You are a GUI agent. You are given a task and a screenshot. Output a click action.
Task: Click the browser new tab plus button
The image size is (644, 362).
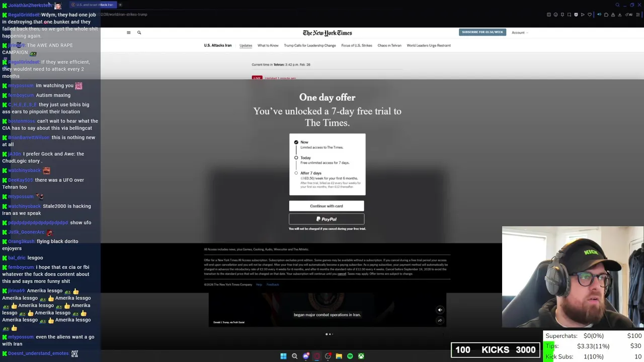coord(120,5)
